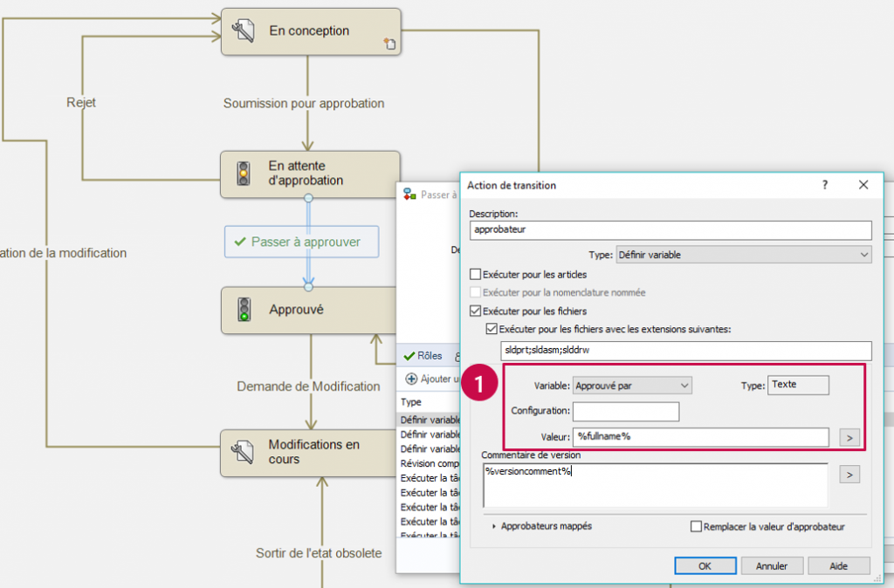The image size is (894, 588).
Task: Click the Annuler button
Action: pos(772,566)
